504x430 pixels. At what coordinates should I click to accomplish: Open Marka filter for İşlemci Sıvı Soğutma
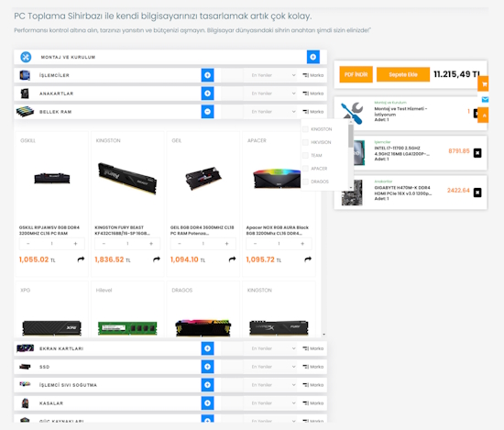pos(313,385)
